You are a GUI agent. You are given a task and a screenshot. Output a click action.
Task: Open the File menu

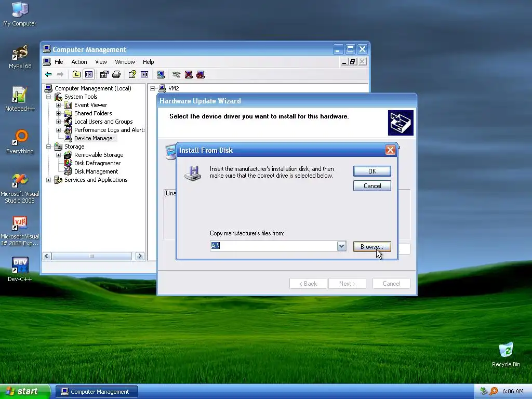(59, 62)
